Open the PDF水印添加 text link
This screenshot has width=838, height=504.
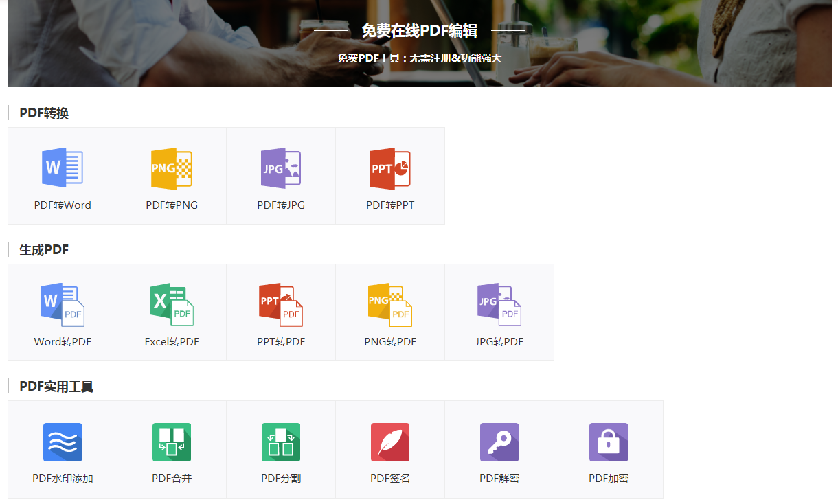[x=63, y=478]
